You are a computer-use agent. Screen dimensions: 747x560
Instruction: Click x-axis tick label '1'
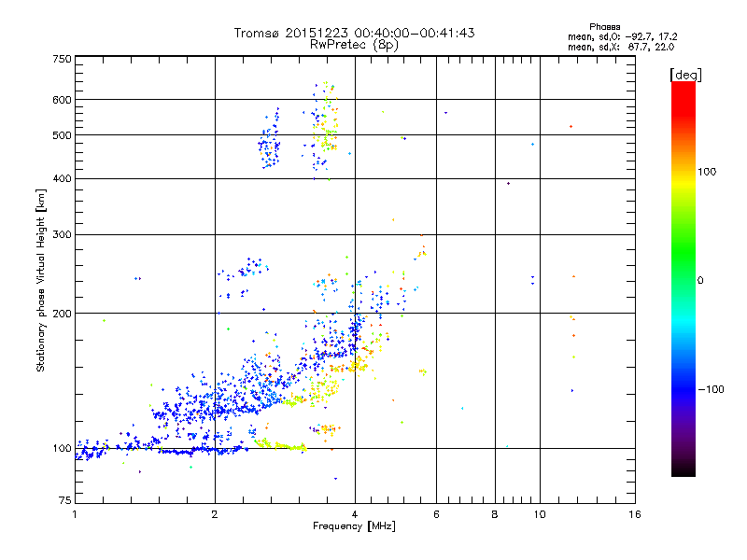click(75, 514)
